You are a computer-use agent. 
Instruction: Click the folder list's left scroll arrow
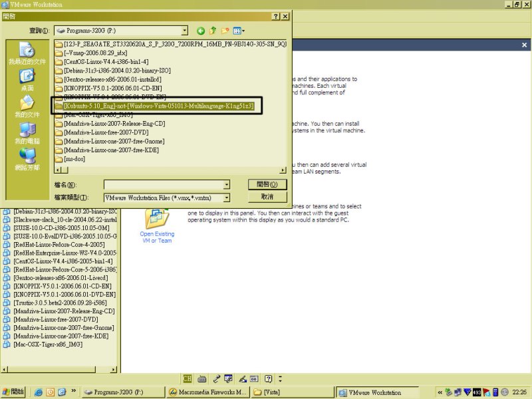coord(58,170)
